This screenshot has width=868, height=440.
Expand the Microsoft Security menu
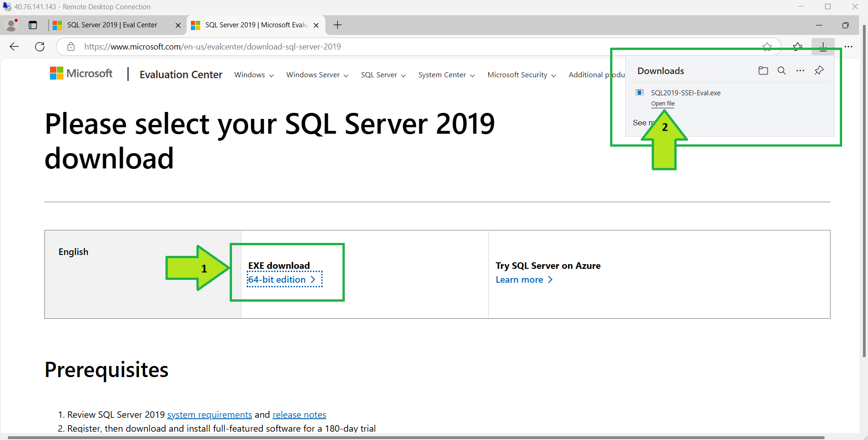522,75
